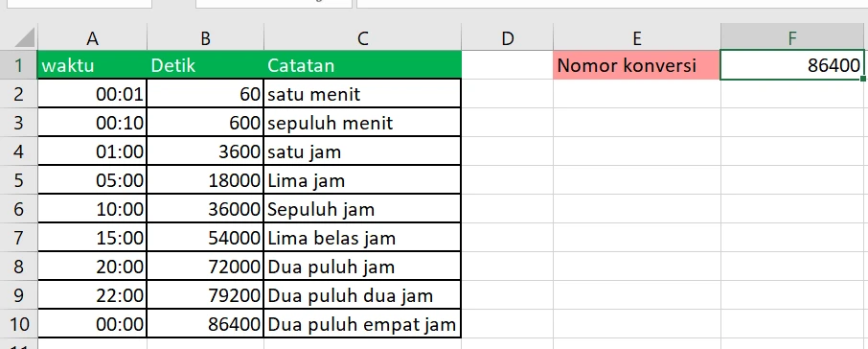Click the 'Catatan' header cell

click(x=362, y=65)
